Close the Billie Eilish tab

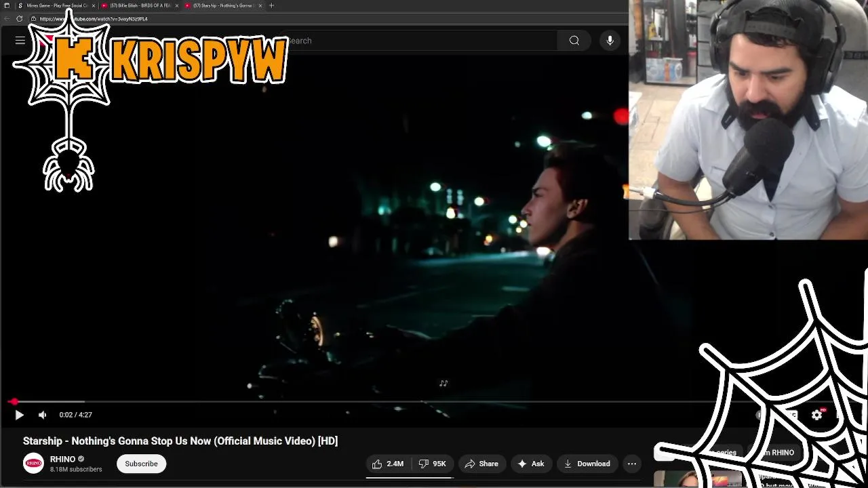[x=177, y=5]
